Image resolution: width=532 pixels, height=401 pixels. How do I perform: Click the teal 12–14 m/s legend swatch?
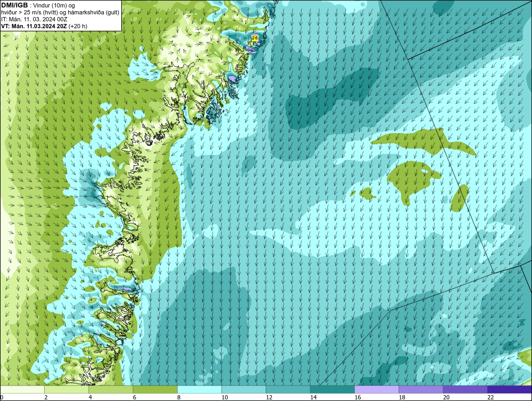point(288,389)
